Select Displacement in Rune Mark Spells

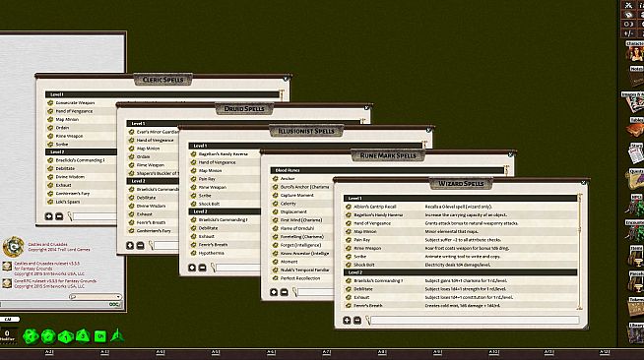293,211
